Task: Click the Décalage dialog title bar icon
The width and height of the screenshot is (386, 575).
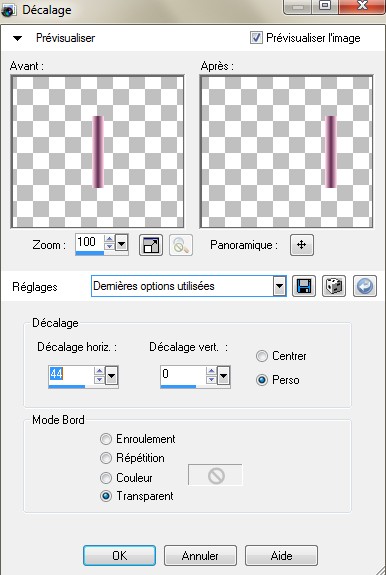Action: click(x=9, y=10)
